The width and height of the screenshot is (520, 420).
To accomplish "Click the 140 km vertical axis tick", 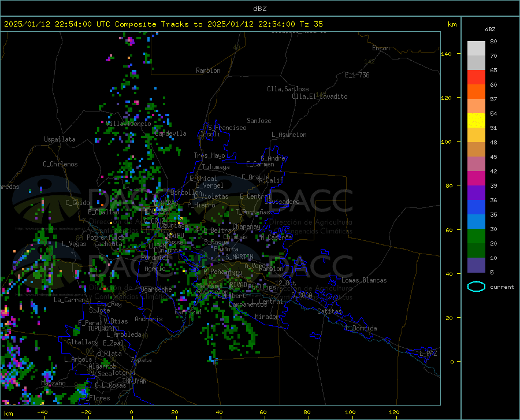I will coord(446,54).
